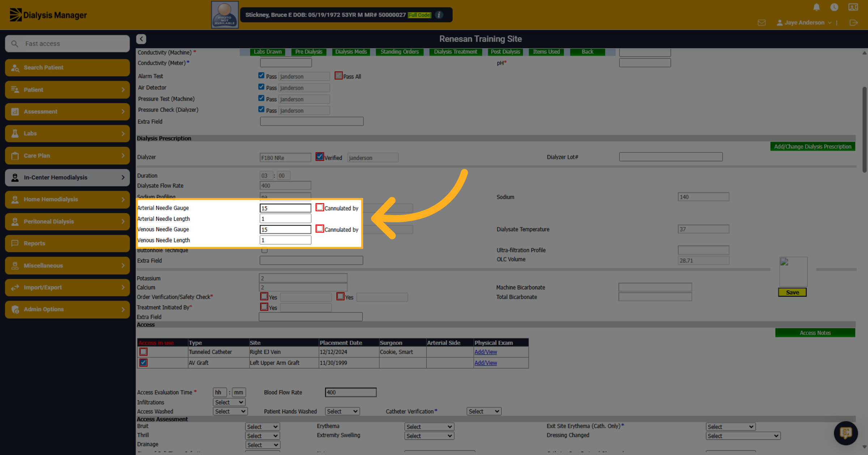868x455 pixels.
Task: Expand Admin Options sidebar menu
Action: [67, 309]
